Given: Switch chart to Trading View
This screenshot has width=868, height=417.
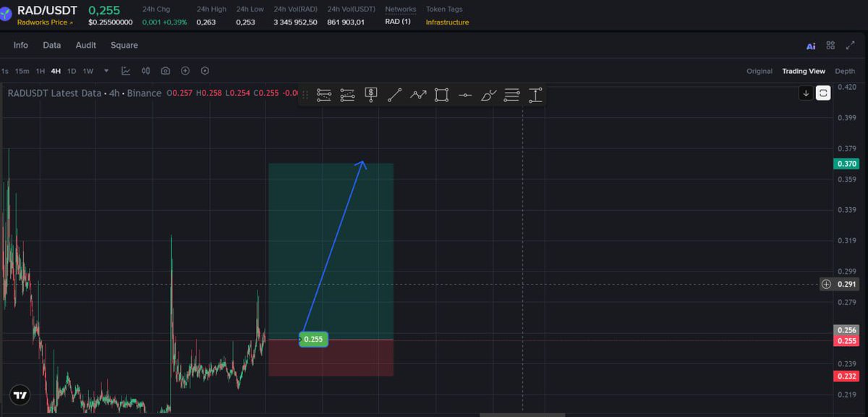Looking at the screenshot, I should [x=804, y=71].
